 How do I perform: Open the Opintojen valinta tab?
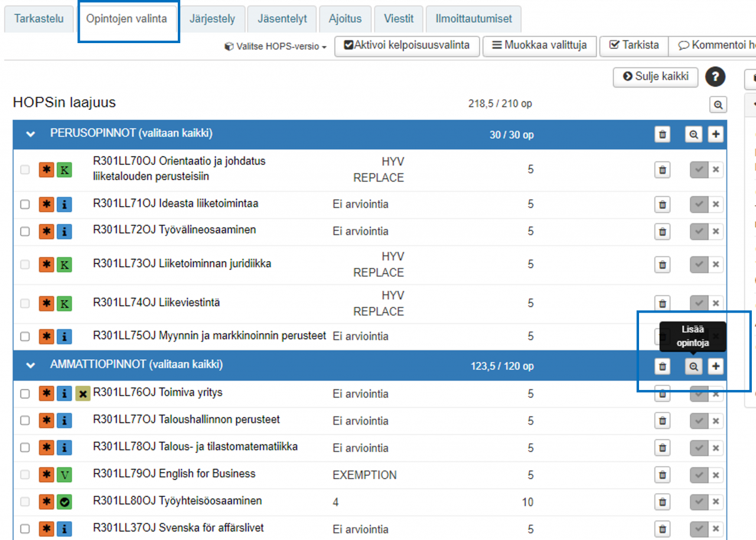click(x=126, y=19)
